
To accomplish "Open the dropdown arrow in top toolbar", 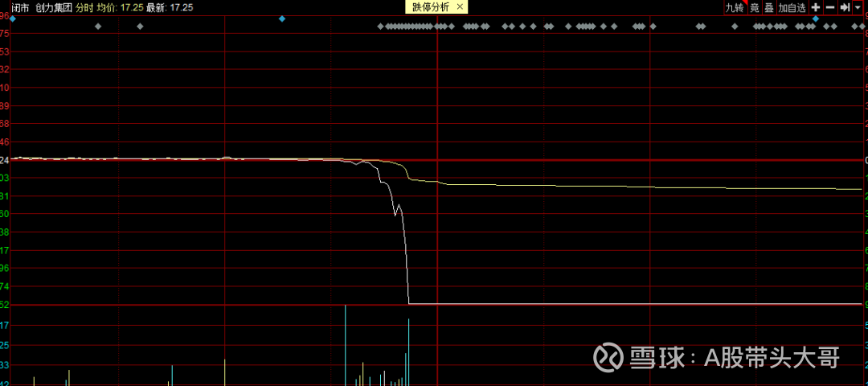I will [858, 8].
